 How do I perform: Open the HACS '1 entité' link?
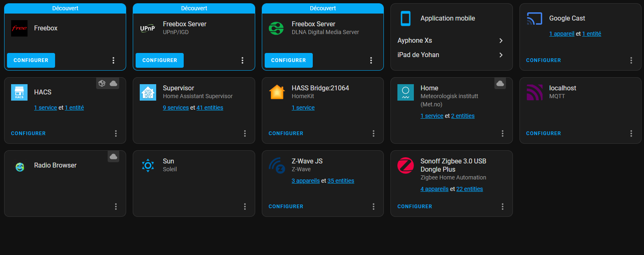point(74,108)
